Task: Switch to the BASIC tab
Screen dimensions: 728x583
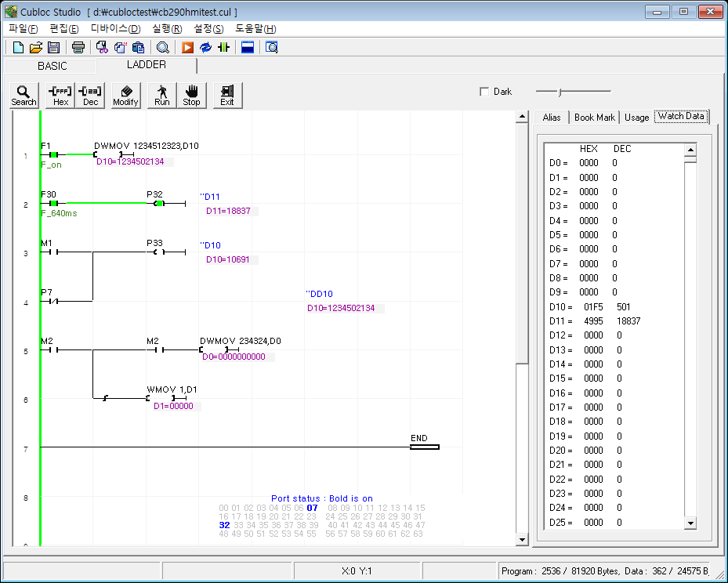Action: click(x=53, y=66)
